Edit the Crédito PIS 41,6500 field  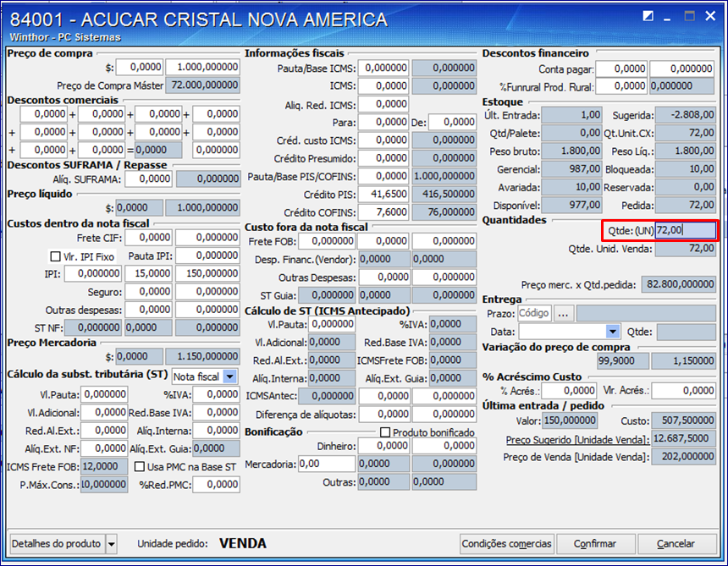[x=383, y=194]
